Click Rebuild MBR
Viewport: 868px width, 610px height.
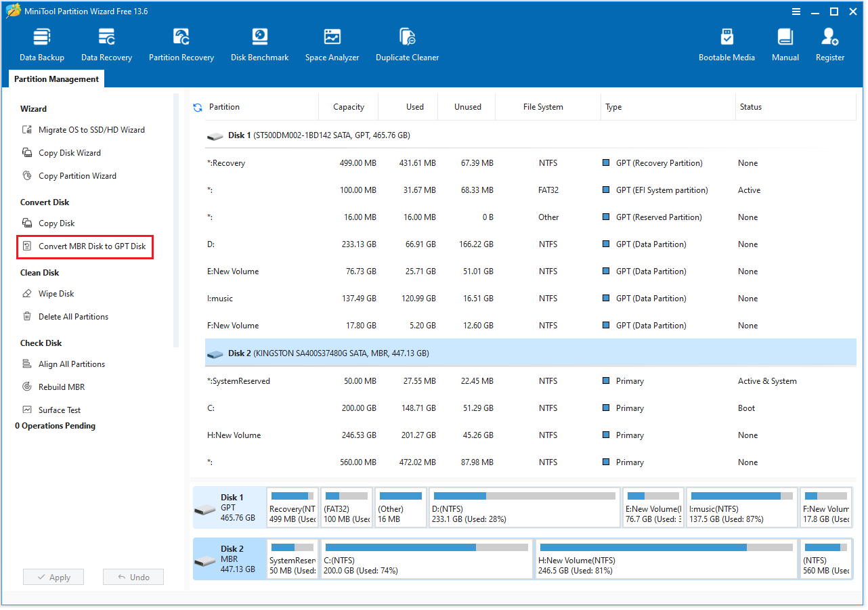coord(53,387)
